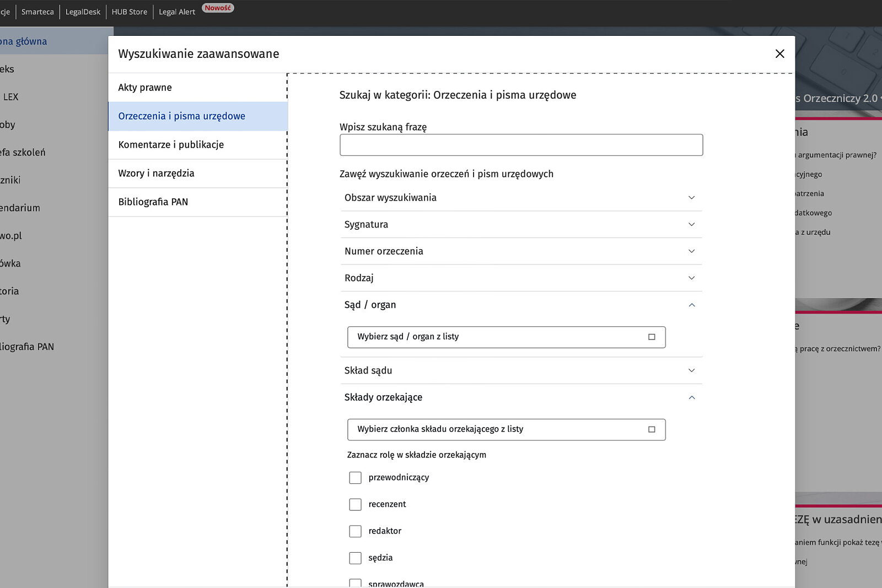Expand the Sygnatura filter row
Viewport: 882px width, 588px height.
coord(521,224)
